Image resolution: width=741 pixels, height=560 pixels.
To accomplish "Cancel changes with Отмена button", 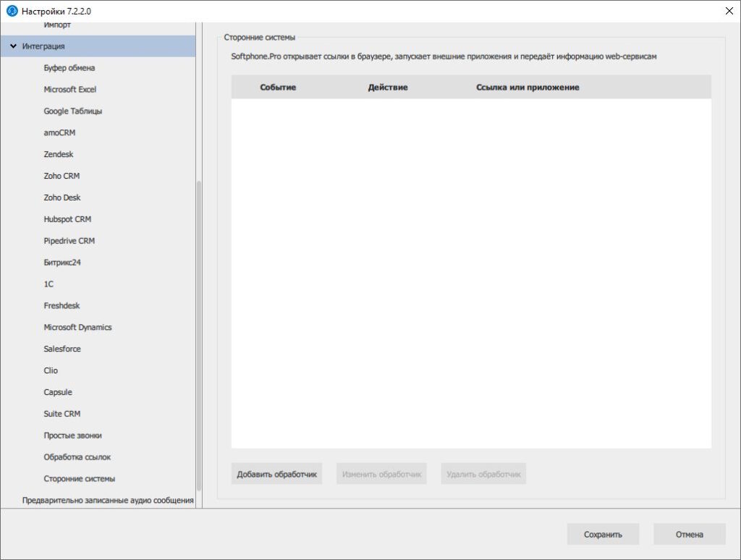I will (689, 535).
